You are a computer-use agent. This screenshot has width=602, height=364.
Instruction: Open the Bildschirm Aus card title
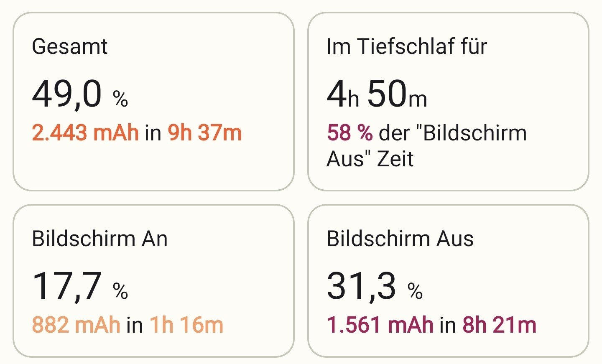pyautogui.click(x=400, y=239)
